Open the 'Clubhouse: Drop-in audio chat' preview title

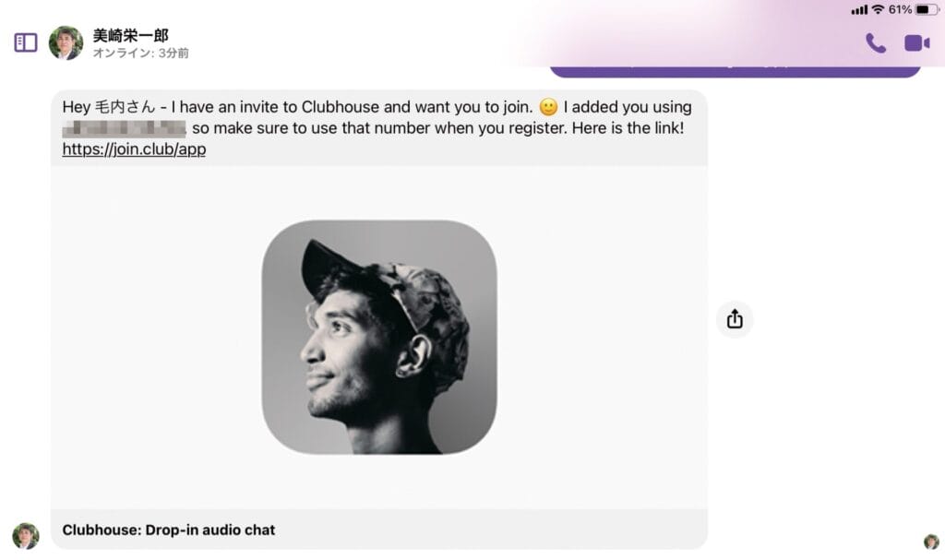point(169,530)
